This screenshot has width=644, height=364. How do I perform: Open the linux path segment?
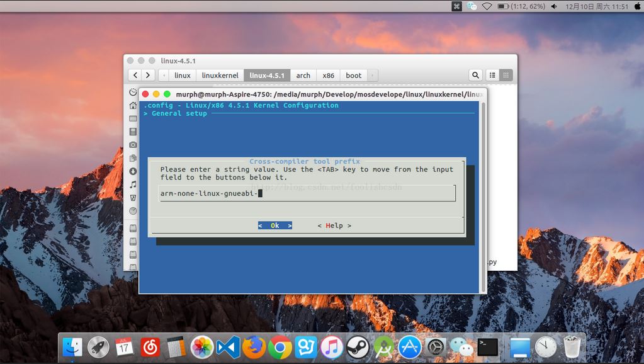[183, 75]
